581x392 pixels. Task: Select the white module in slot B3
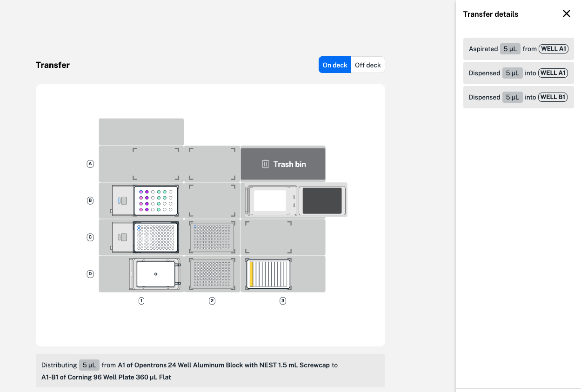(270, 200)
